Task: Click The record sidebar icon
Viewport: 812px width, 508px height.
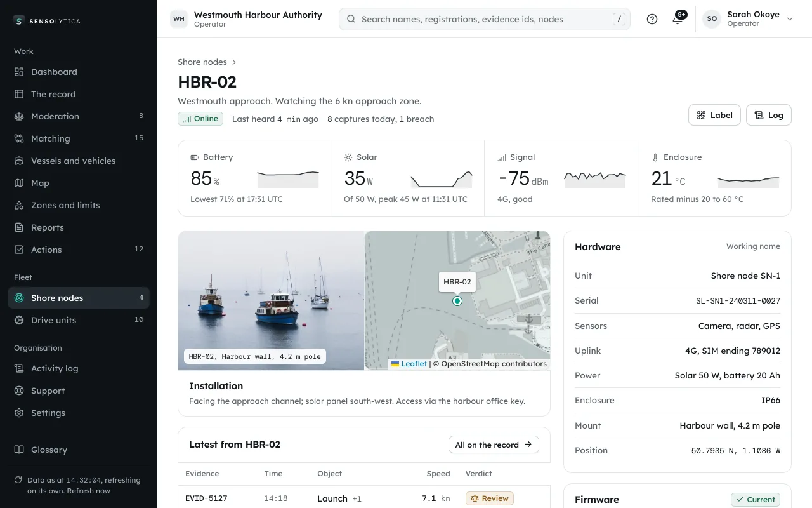Action: [19, 94]
